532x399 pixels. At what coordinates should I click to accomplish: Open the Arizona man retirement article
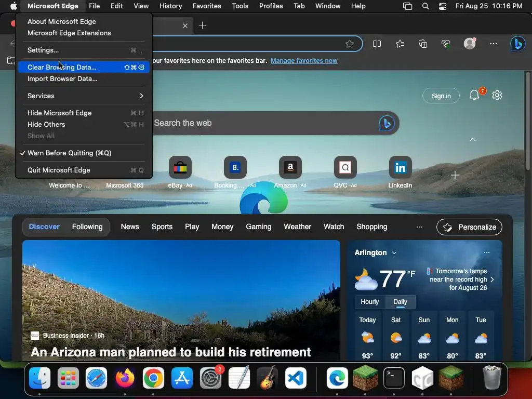[x=170, y=352]
